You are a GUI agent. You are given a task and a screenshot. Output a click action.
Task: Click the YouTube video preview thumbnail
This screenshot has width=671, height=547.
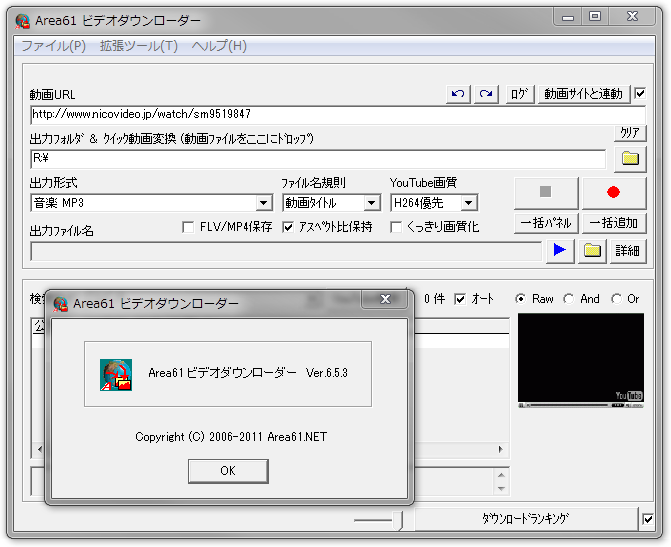click(x=580, y=360)
